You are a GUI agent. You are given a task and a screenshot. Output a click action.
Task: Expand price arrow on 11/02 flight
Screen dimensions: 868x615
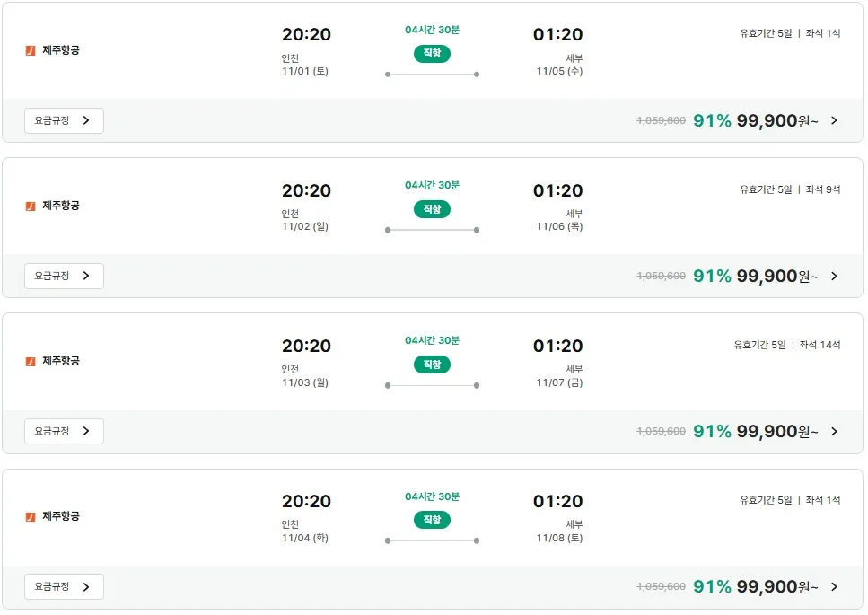pyautogui.click(x=834, y=276)
